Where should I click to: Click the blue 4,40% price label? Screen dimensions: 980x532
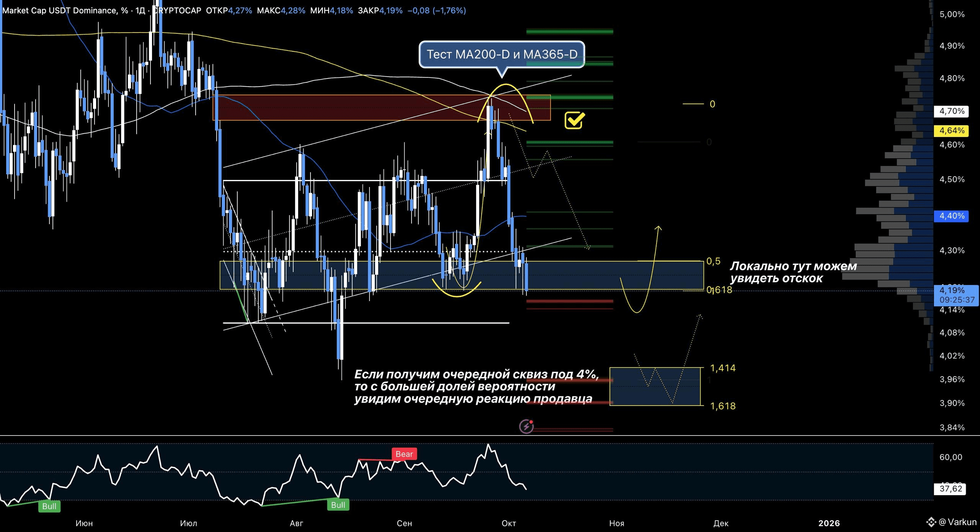pos(951,216)
